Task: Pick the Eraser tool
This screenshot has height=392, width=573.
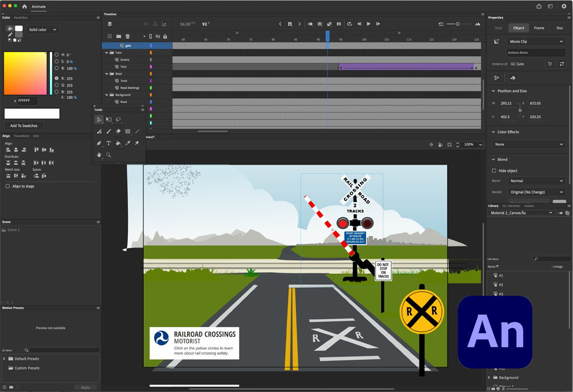Action: click(x=119, y=131)
